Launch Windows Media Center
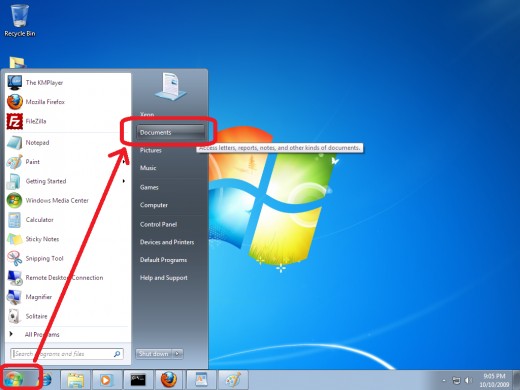Viewport: 520px width, 390px height. point(67,200)
